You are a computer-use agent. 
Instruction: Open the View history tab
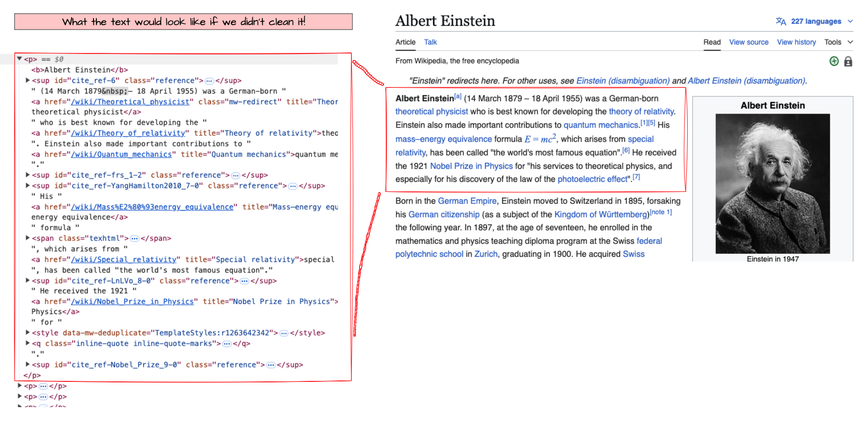(x=796, y=42)
